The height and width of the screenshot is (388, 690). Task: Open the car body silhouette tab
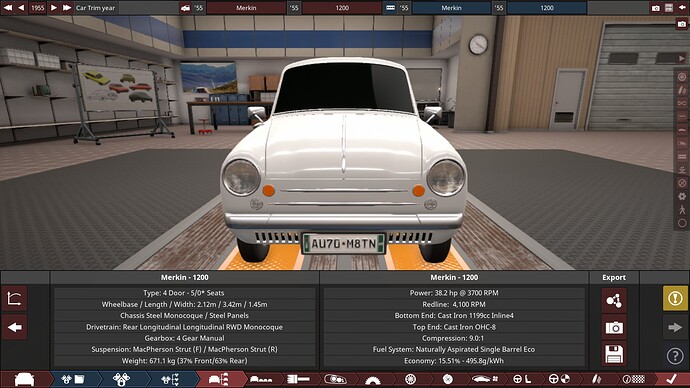pos(261,379)
